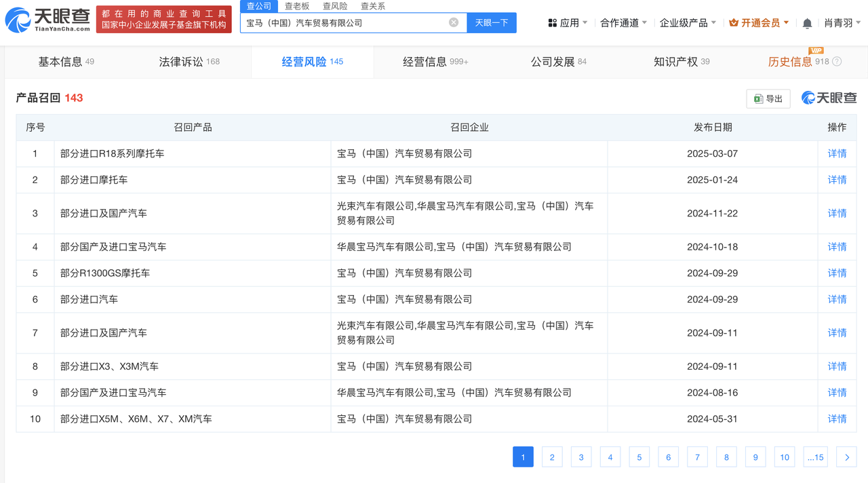Viewport: 868px width, 483px height.
Task: Click the 召回产品 column header
Action: 193,128
